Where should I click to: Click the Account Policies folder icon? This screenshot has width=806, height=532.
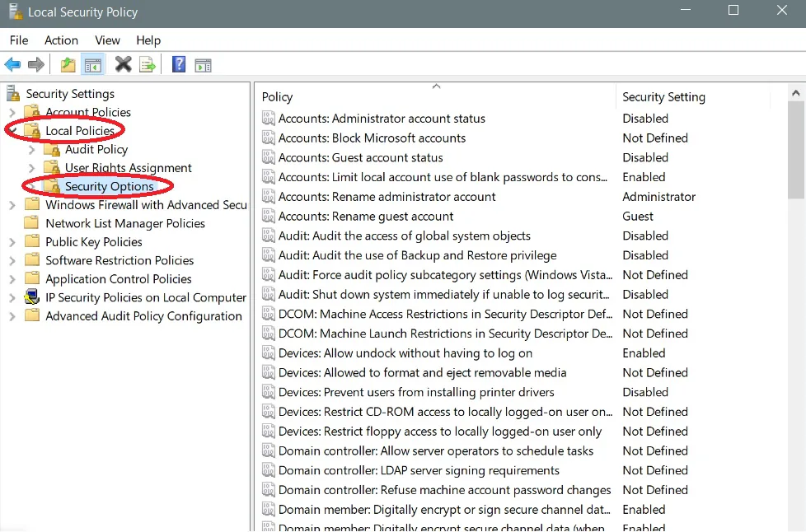[32, 112]
